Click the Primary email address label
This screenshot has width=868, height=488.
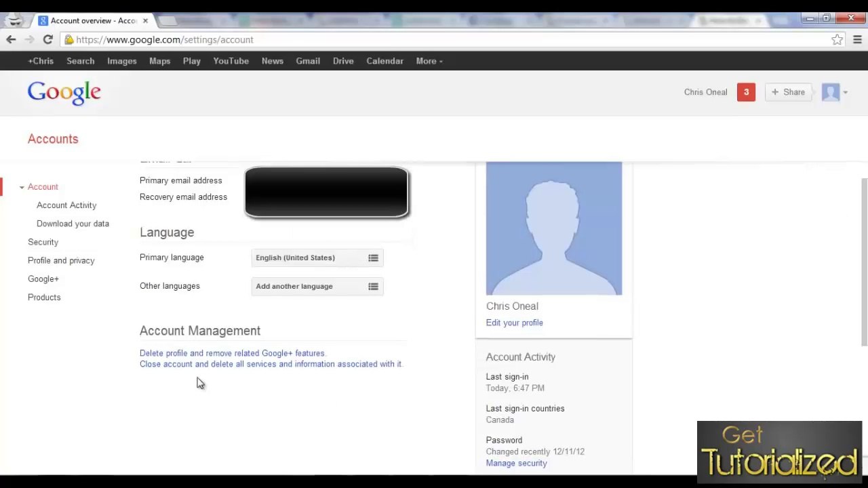coord(181,180)
